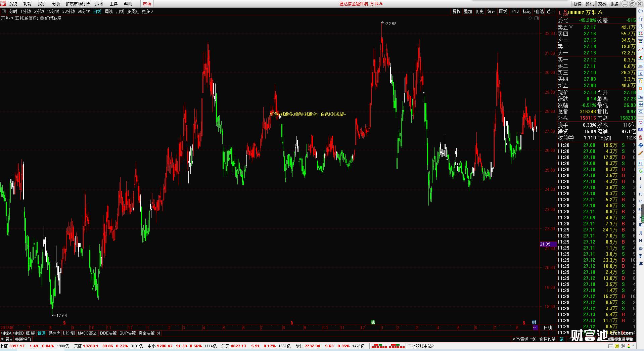Select the MACD基本 indicator tab
The width and height of the screenshot is (644, 351).
pos(87,333)
